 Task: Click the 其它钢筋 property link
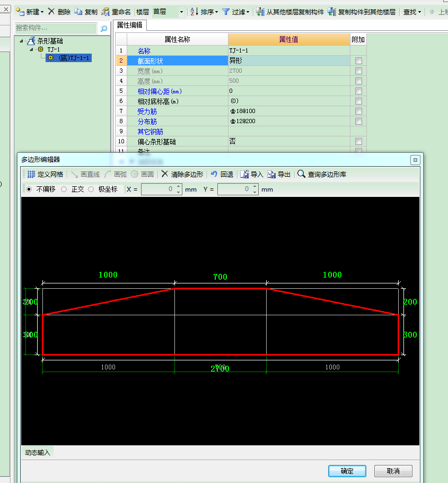[150, 132]
